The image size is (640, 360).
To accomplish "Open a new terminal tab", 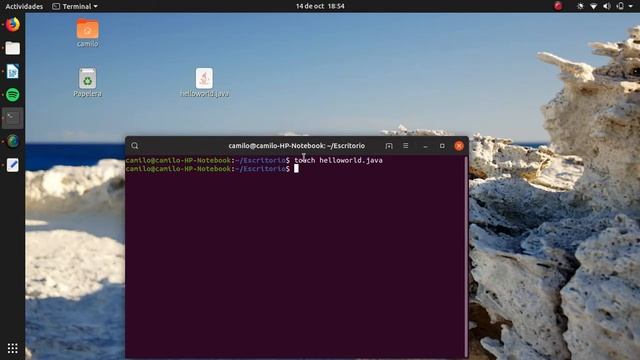I will (x=389, y=146).
